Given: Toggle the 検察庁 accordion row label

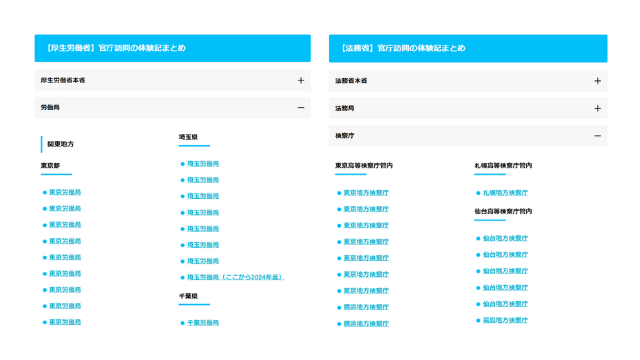Looking at the screenshot, I should 345,136.
